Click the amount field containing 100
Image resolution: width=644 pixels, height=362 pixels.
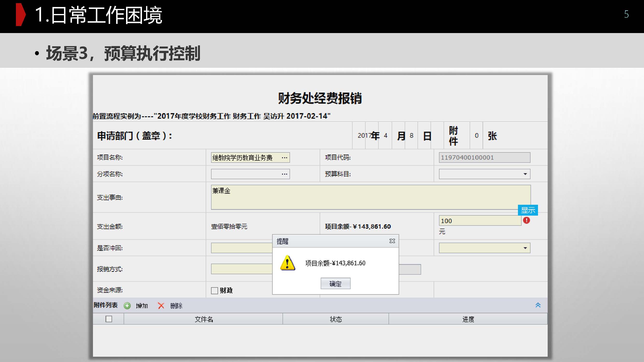pyautogui.click(x=480, y=221)
